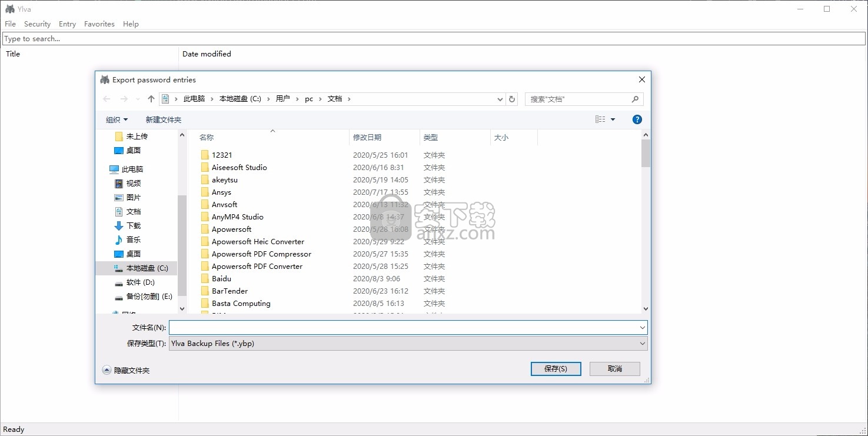Close the Export password entries dialog
868x436 pixels.
click(x=641, y=79)
